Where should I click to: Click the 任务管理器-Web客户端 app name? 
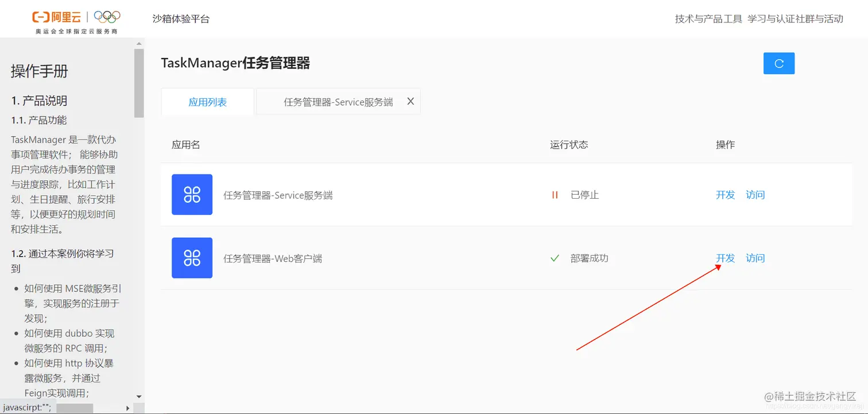(x=273, y=258)
